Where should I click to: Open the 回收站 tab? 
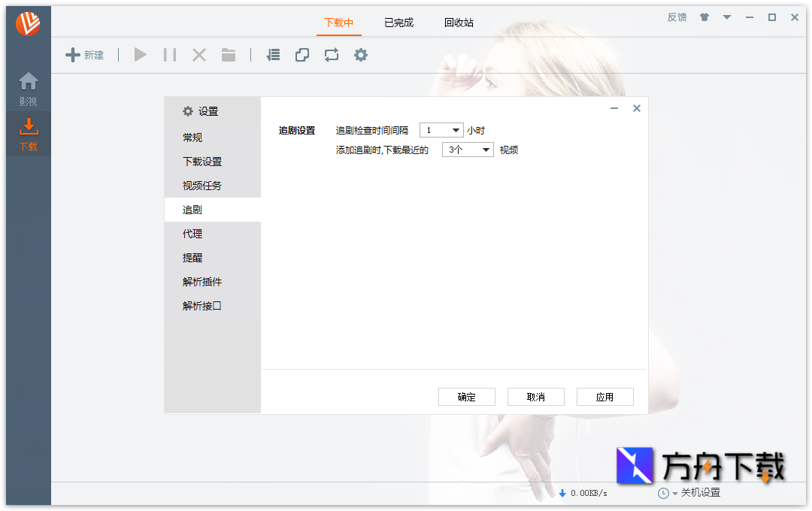coord(459,23)
